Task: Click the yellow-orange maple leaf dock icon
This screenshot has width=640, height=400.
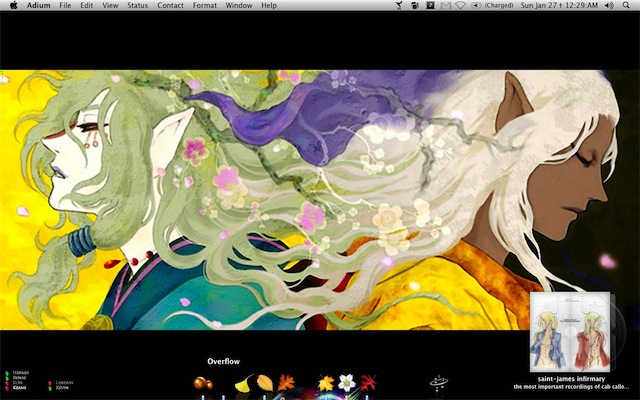Action: click(326, 383)
